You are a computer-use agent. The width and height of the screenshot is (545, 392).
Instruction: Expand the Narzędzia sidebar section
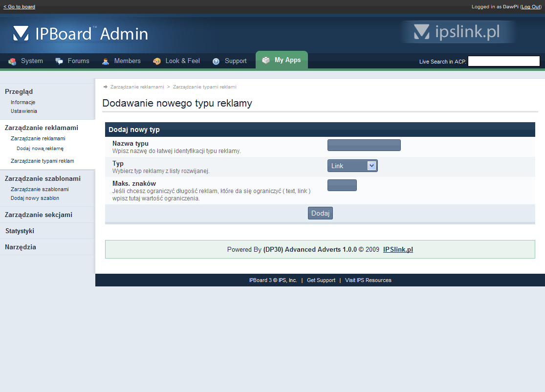[x=21, y=247]
